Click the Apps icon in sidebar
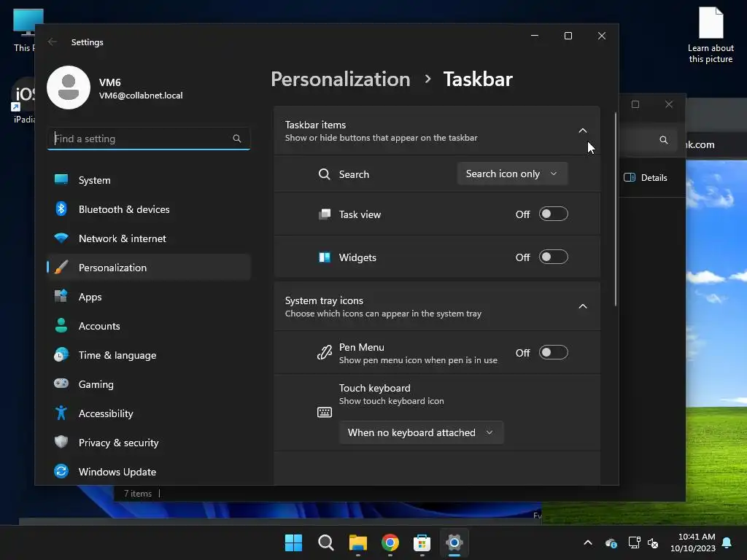The width and height of the screenshot is (747, 560). pyautogui.click(x=61, y=296)
